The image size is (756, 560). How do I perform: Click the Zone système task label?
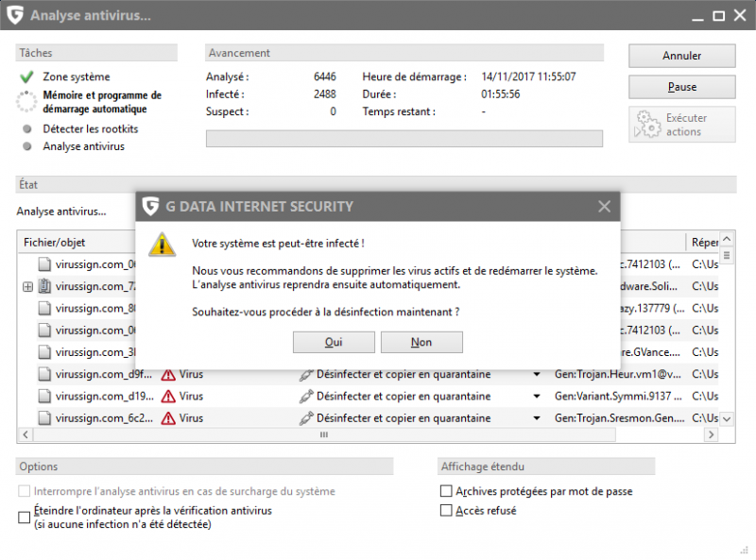pyautogui.click(x=77, y=76)
